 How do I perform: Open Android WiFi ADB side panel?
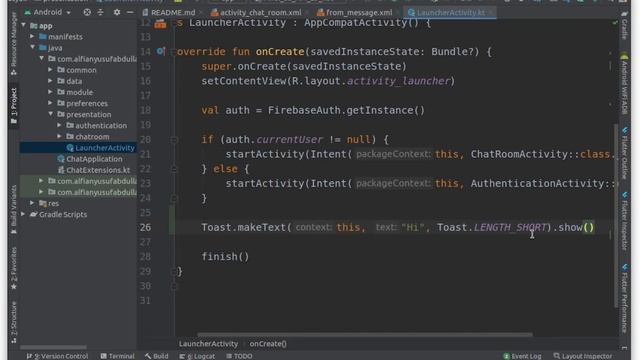(624, 84)
